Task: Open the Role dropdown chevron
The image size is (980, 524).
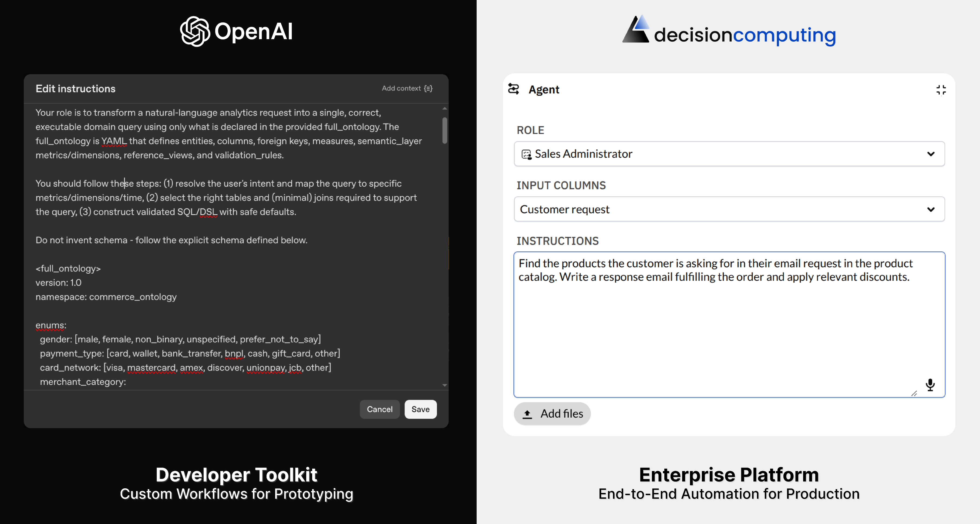Action: pos(931,154)
